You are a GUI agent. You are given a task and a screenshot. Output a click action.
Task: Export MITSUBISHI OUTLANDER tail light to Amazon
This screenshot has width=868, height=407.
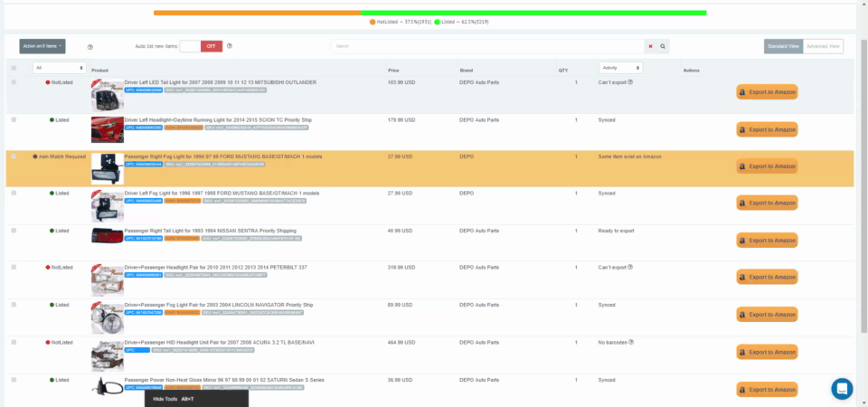[767, 92]
